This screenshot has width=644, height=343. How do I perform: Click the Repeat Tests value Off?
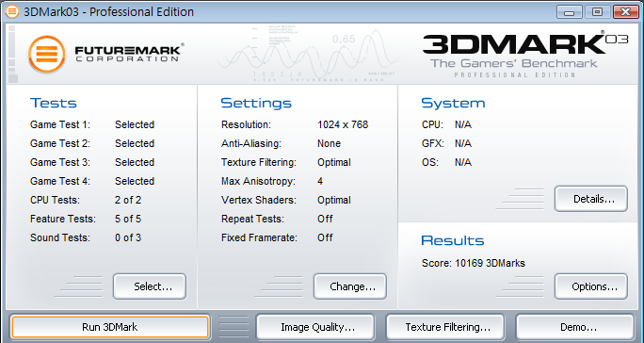tap(325, 219)
